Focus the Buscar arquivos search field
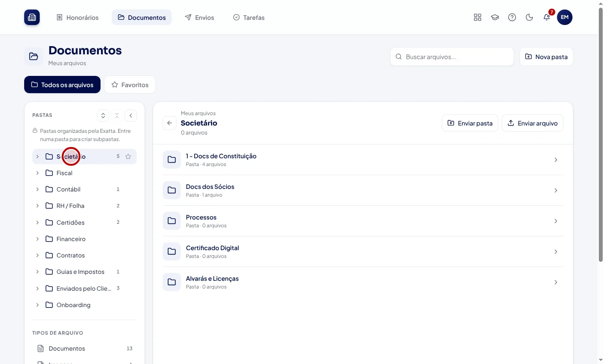The width and height of the screenshot is (604, 364). click(x=452, y=56)
